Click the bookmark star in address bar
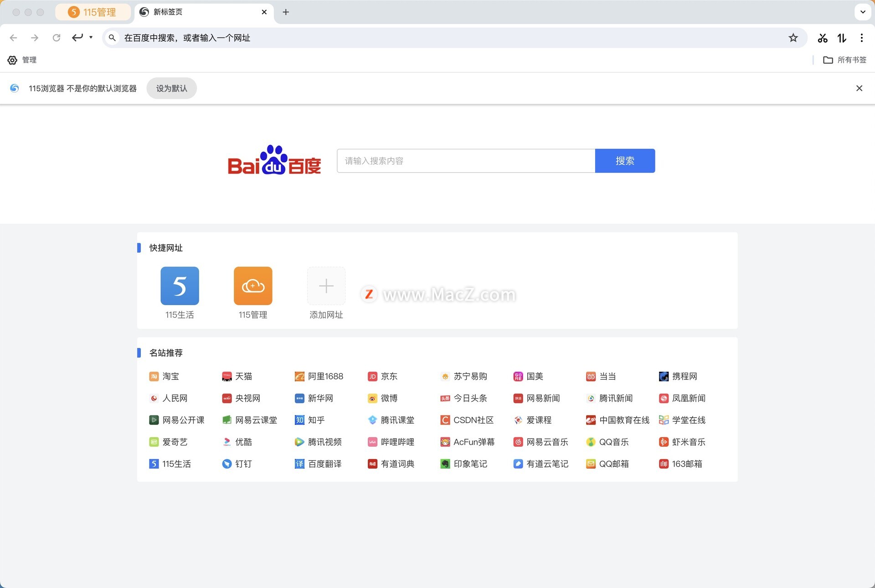The height and width of the screenshot is (588, 875). [x=793, y=38]
